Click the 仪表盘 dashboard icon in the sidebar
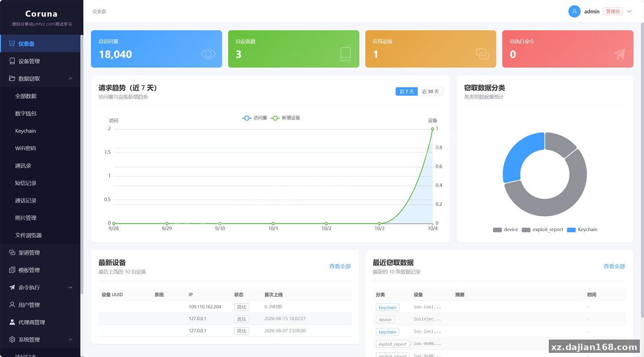This screenshot has height=357, width=644. click(12, 44)
